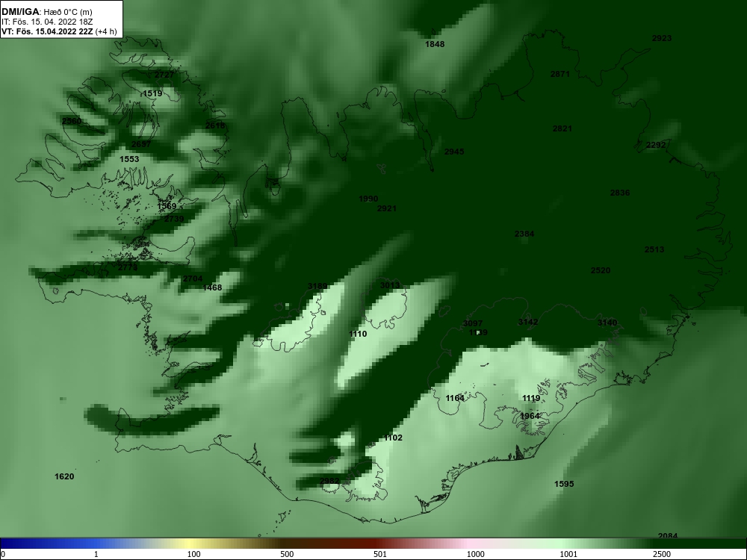Click the 3189 label
The height and width of the screenshot is (560, 747).
pyautogui.click(x=317, y=286)
